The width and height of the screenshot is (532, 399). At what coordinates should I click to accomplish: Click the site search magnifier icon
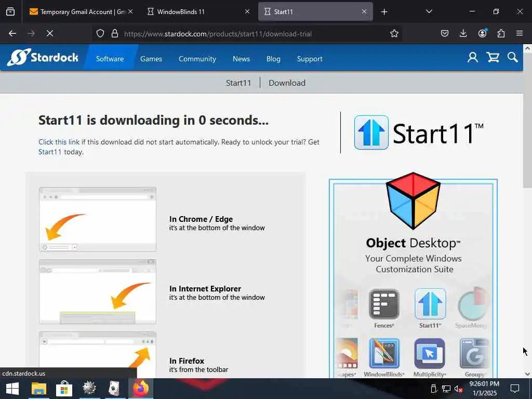coord(512,57)
